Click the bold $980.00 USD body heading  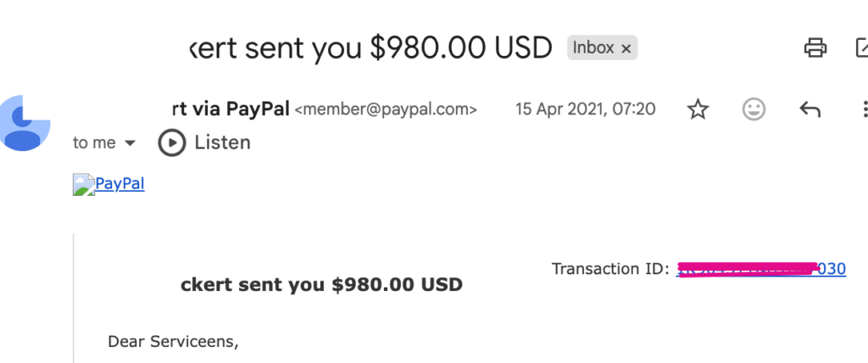coord(321,284)
